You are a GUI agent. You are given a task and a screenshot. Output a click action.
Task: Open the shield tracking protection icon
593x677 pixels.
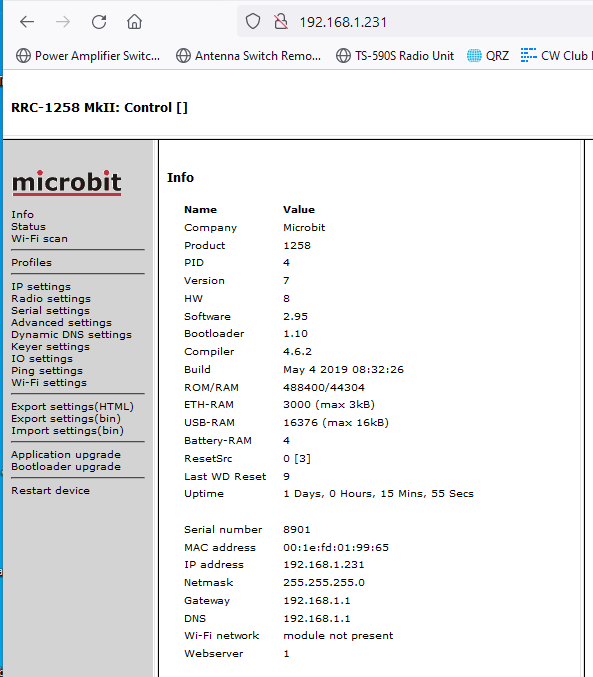tap(253, 21)
